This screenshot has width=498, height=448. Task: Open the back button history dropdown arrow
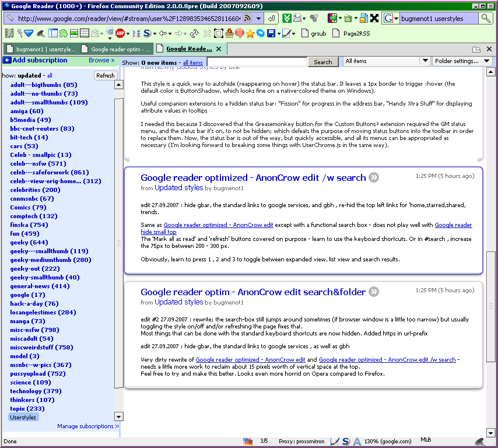point(170,33)
